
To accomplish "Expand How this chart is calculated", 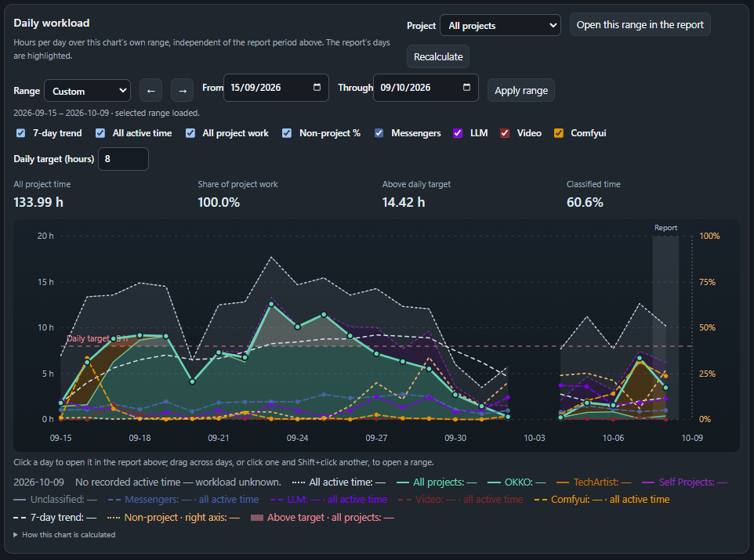I will click(x=64, y=534).
